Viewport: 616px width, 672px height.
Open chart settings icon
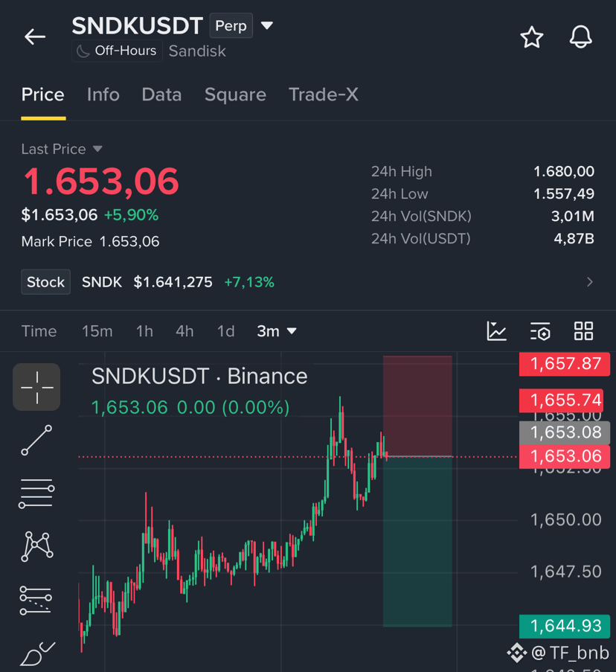pos(540,331)
